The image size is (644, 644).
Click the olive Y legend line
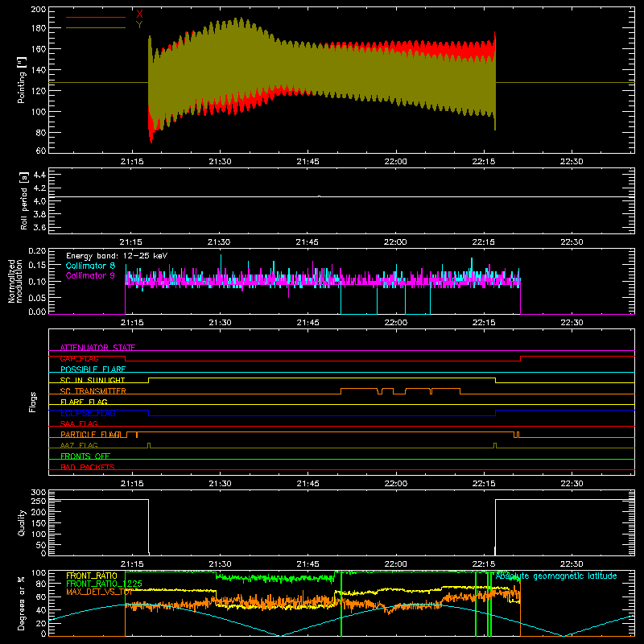point(96,28)
